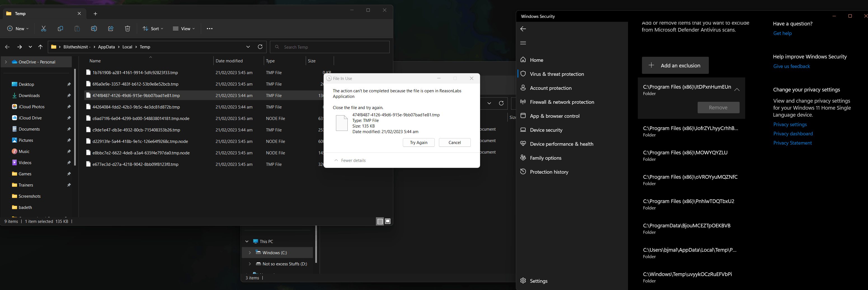The width and height of the screenshot is (868, 290).
Task: Switch to large thumbnails view icon in status bar
Action: click(x=388, y=221)
